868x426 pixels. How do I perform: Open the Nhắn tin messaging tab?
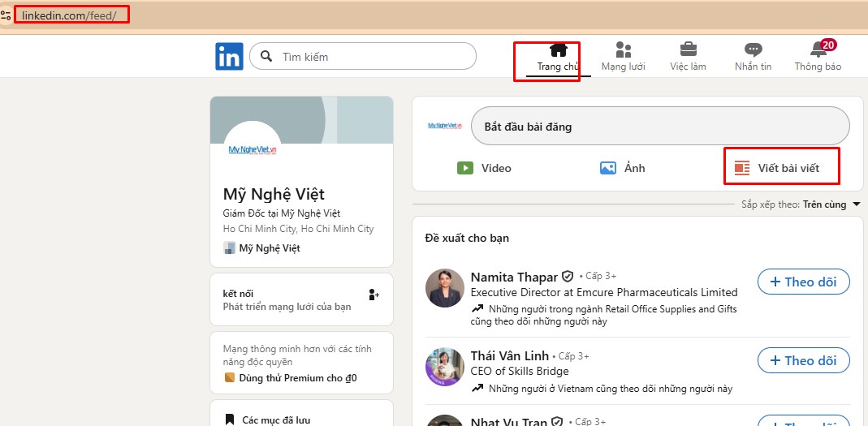pyautogui.click(x=753, y=58)
